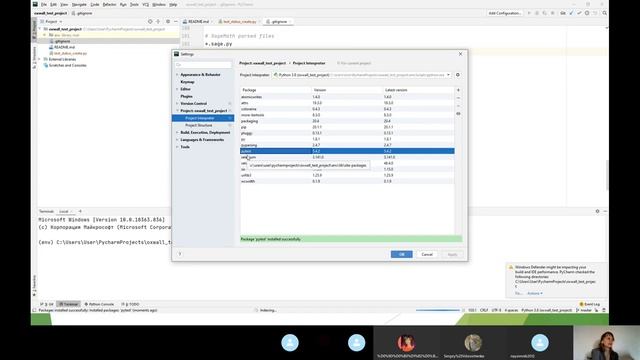Open the Python Console tool window
The height and width of the screenshot is (360, 640).
99,304
